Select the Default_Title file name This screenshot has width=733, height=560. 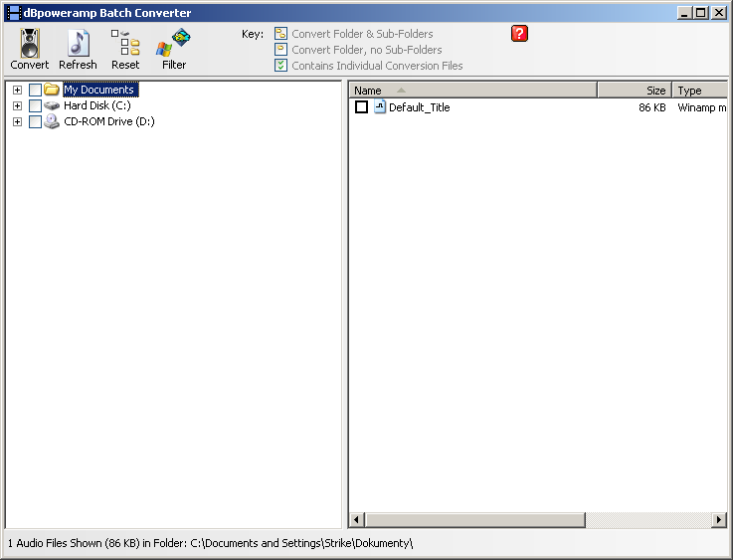(x=420, y=107)
